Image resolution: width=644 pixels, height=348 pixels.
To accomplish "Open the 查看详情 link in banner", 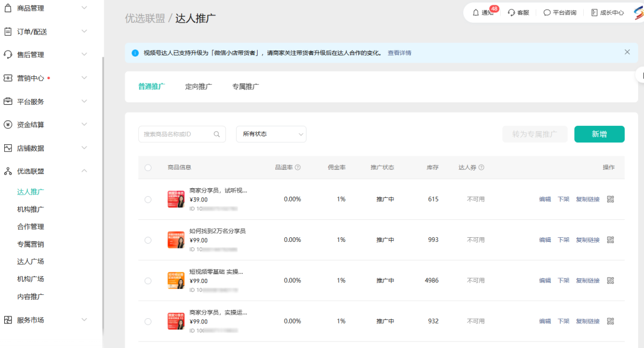I will click(400, 53).
